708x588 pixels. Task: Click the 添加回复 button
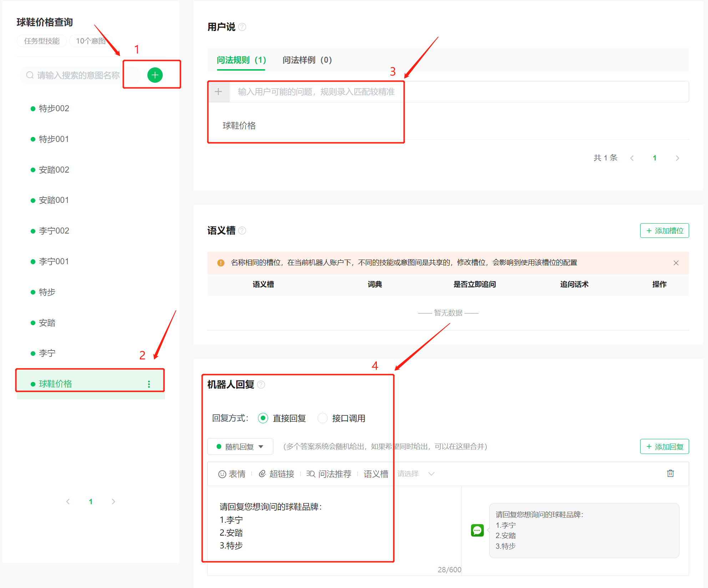point(664,446)
